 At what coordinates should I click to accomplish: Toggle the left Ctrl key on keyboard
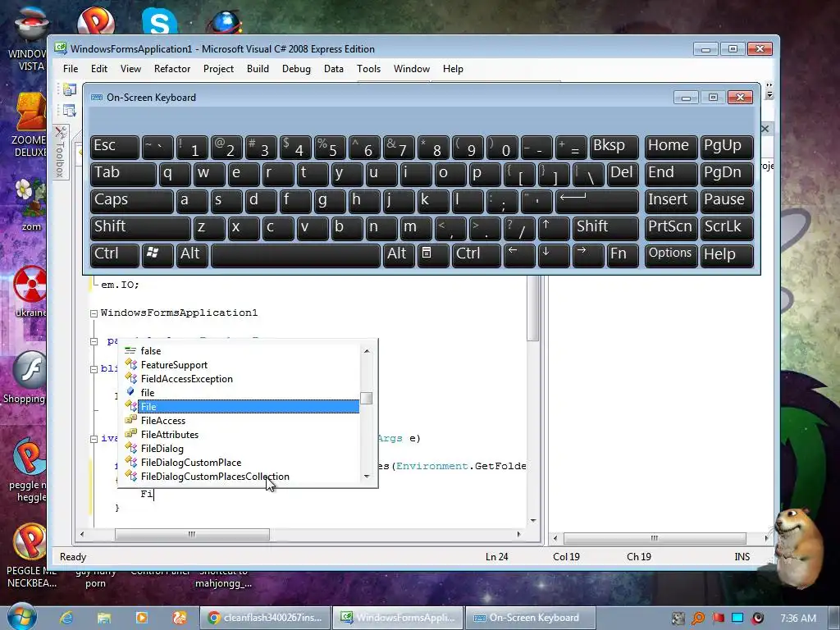tap(115, 255)
